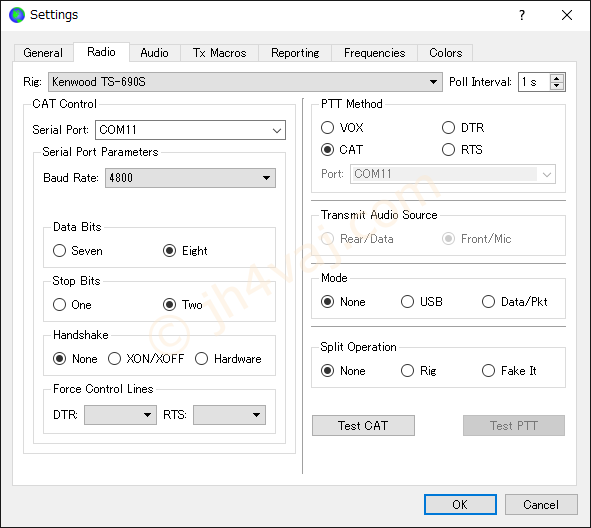Switch to the Audio tab

point(155,53)
